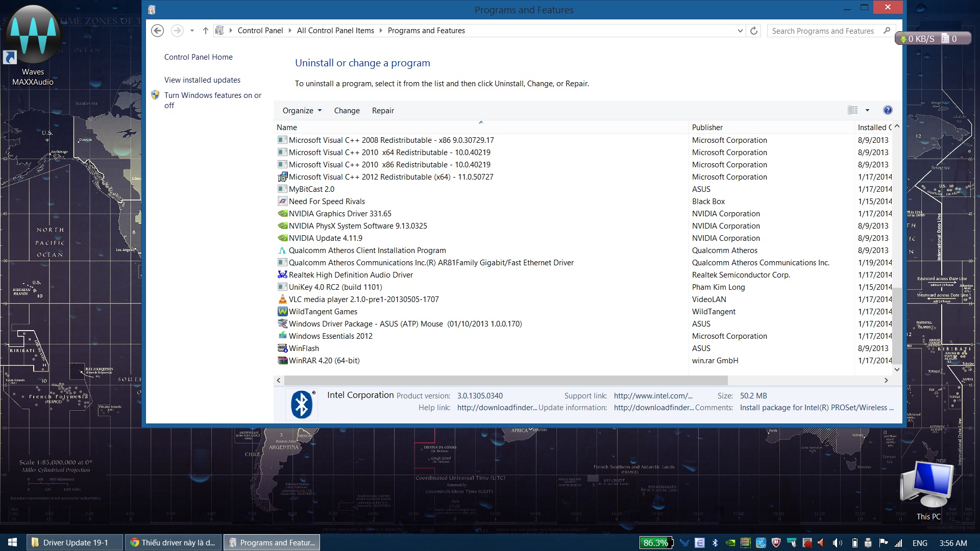Expand the view options dropdown arrow
980x551 pixels.
pos(867,110)
